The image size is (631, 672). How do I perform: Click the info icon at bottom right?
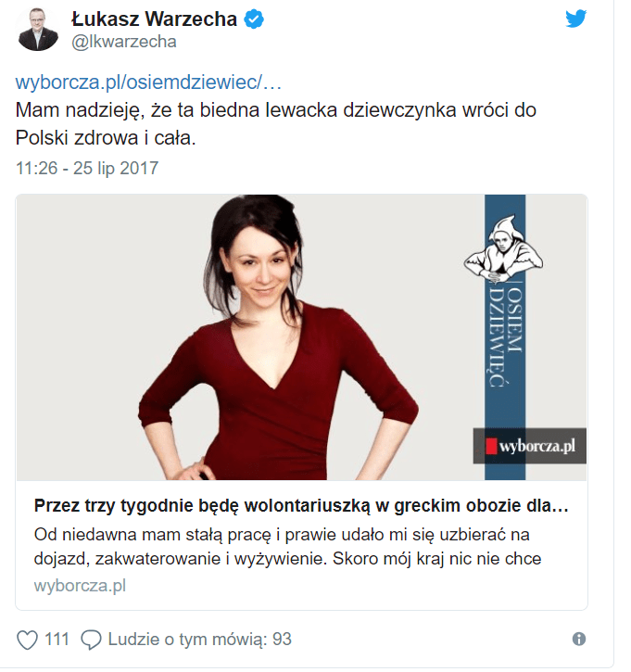[x=579, y=640]
